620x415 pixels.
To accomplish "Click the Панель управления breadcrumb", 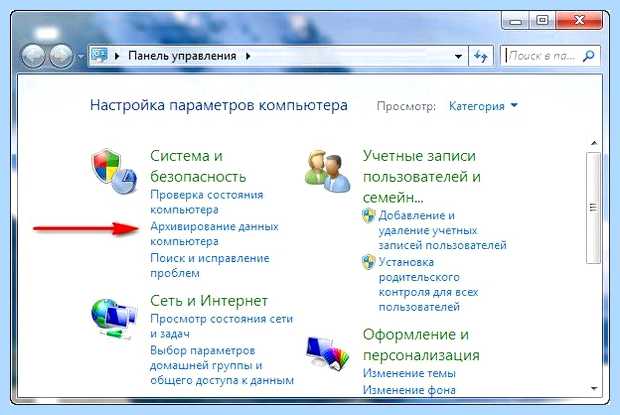I will pyautogui.click(x=182, y=56).
